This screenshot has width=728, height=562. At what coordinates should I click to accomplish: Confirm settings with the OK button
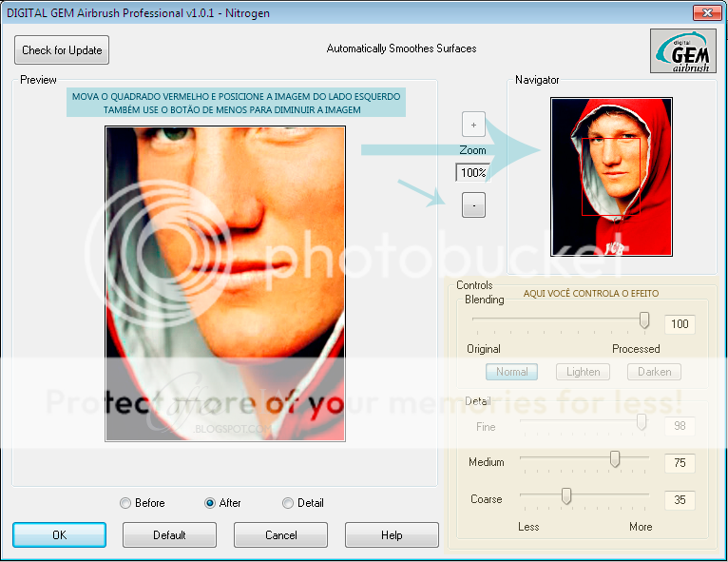pyautogui.click(x=59, y=534)
